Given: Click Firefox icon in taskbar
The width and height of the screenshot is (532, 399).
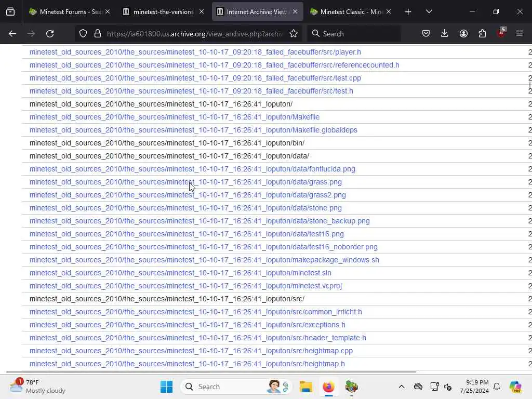Looking at the screenshot, I should tap(328, 387).
